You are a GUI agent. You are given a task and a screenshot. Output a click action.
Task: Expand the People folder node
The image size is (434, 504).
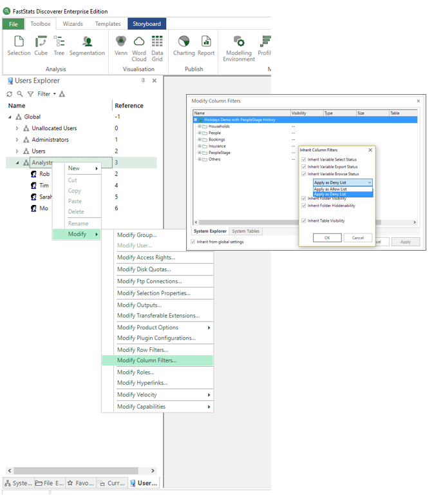coord(200,133)
